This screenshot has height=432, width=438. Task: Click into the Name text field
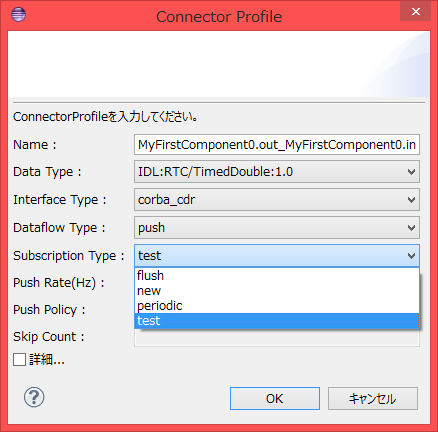[x=277, y=145]
